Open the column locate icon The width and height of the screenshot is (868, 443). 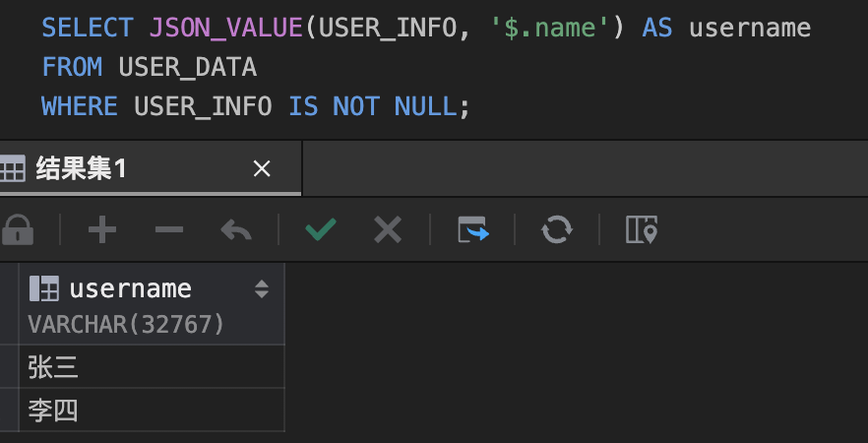coord(641,230)
